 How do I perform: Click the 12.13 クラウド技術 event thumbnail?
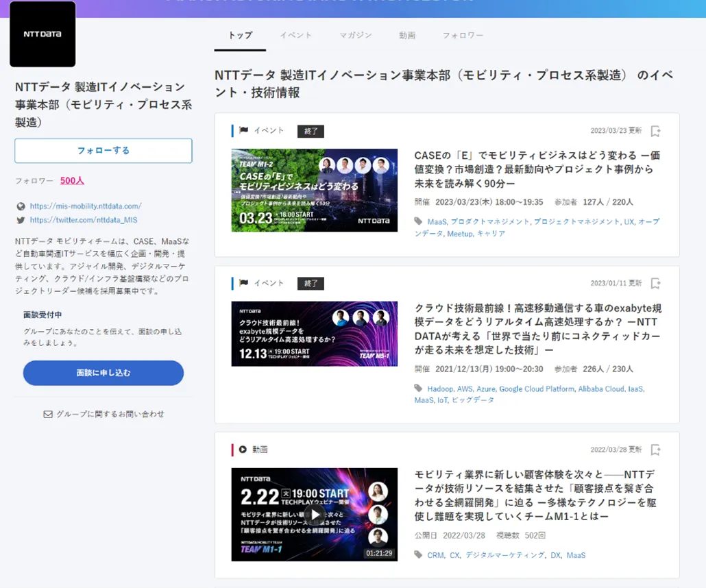coord(315,334)
